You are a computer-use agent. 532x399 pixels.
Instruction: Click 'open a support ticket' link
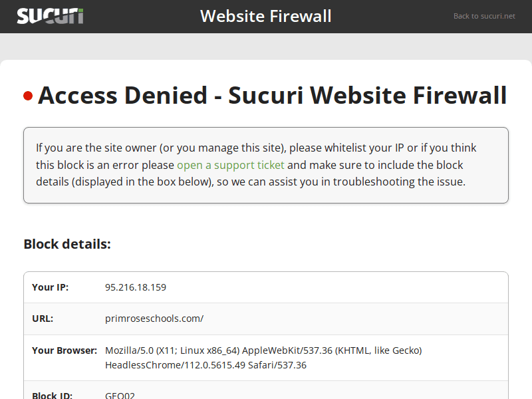(x=230, y=165)
